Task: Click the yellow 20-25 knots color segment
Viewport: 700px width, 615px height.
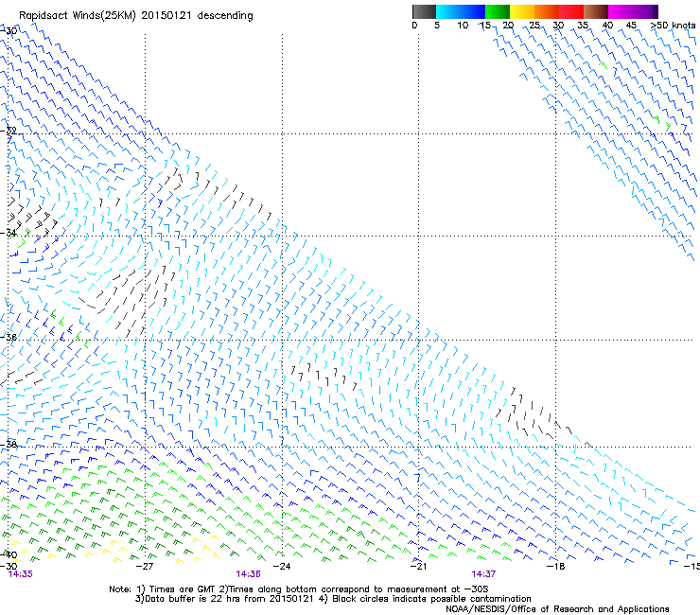Action: click(x=522, y=11)
